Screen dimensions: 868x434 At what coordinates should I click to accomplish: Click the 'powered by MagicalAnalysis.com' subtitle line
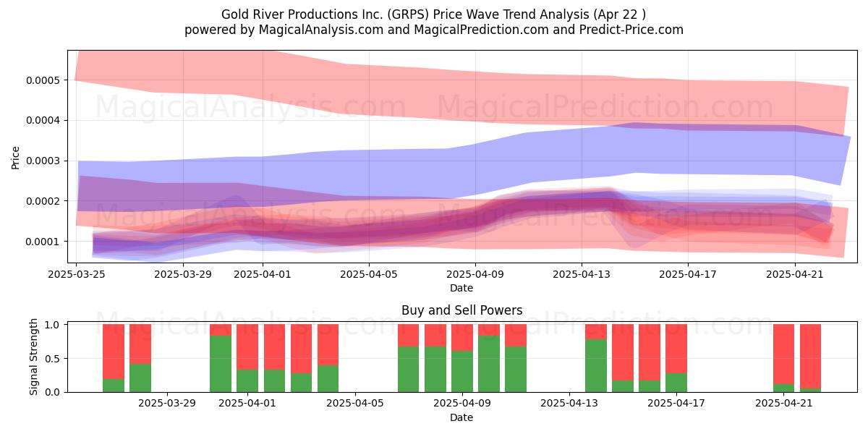433,30
